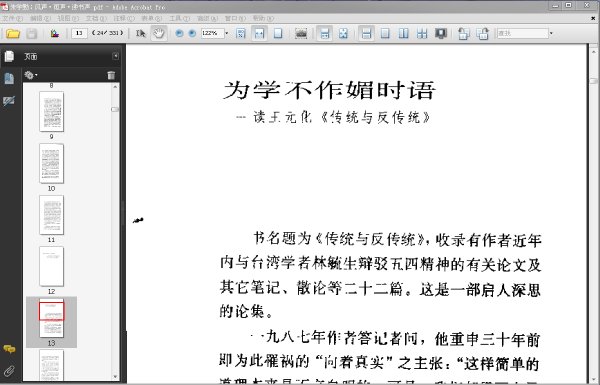Click the page number field showing 13
Viewport: 600px width, 385px height.
pyautogui.click(x=79, y=33)
